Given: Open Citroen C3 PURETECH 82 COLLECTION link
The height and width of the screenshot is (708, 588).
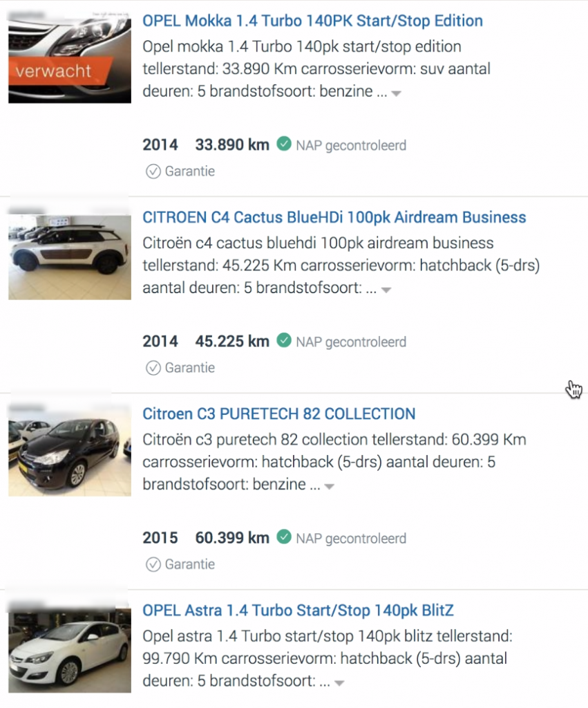Looking at the screenshot, I should tap(278, 413).
